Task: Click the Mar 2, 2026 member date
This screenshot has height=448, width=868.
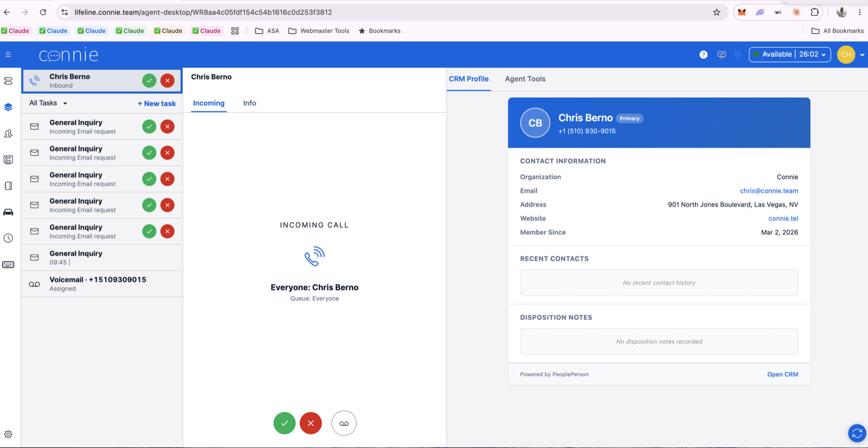Action: (779, 232)
